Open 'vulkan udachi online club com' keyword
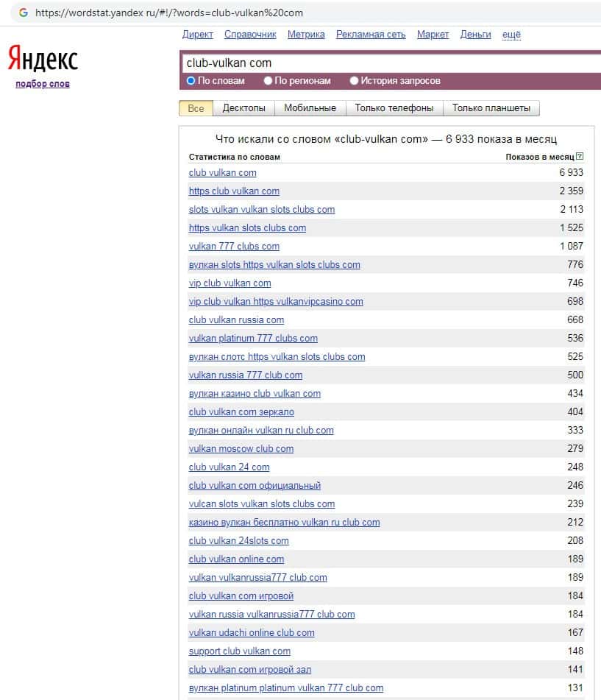Viewport: 601px width, 700px height. point(252,633)
